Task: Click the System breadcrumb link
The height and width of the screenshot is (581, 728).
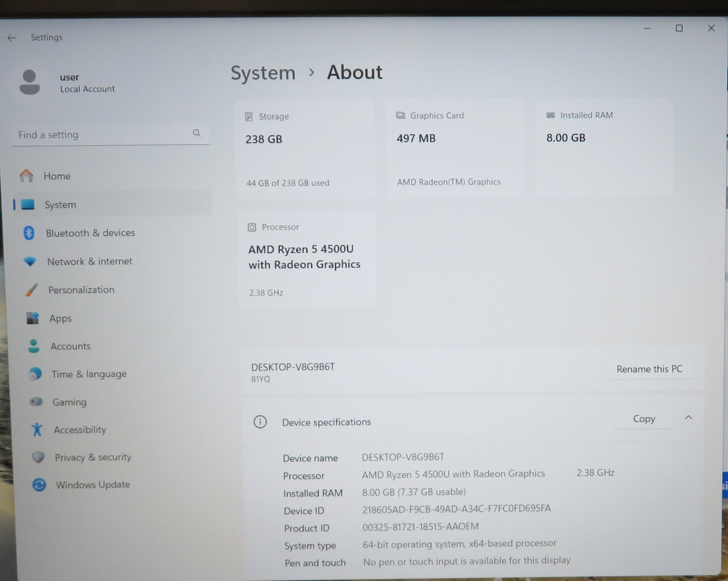Action: (262, 73)
